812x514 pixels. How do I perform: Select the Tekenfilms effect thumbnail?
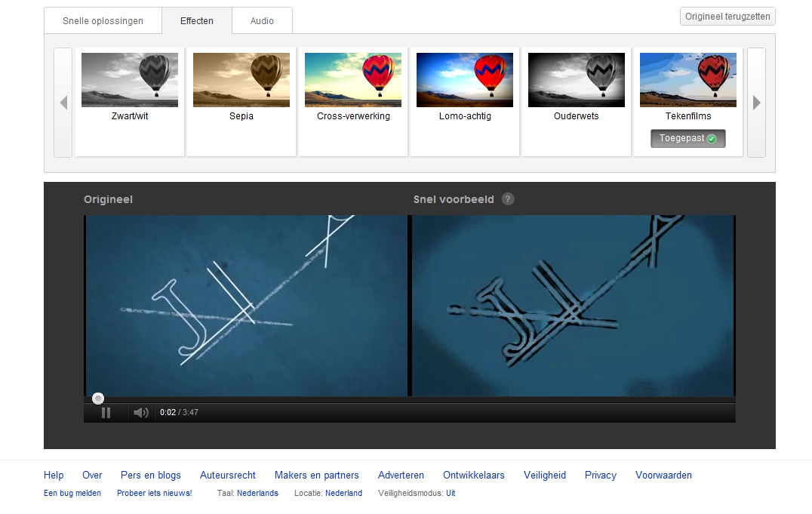[688, 80]
